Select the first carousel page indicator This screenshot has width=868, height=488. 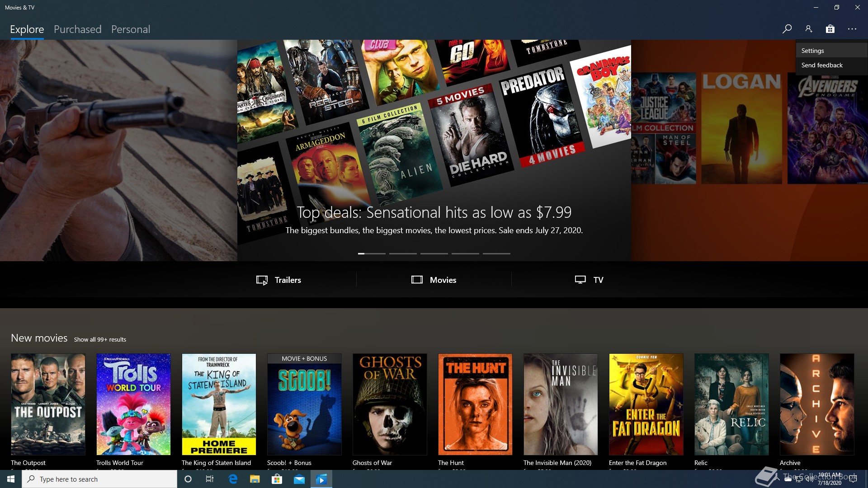pyautogui.click(x=372, y=253)
